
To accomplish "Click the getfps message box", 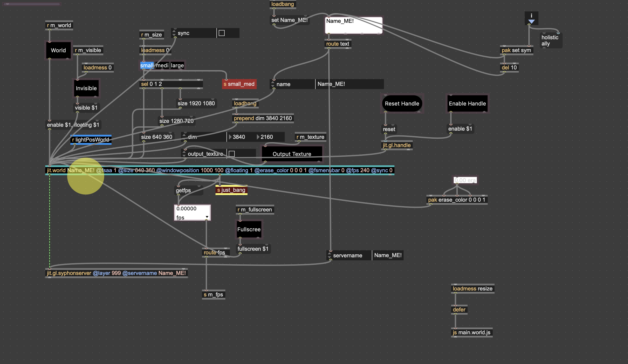I will tap(188, 190).
